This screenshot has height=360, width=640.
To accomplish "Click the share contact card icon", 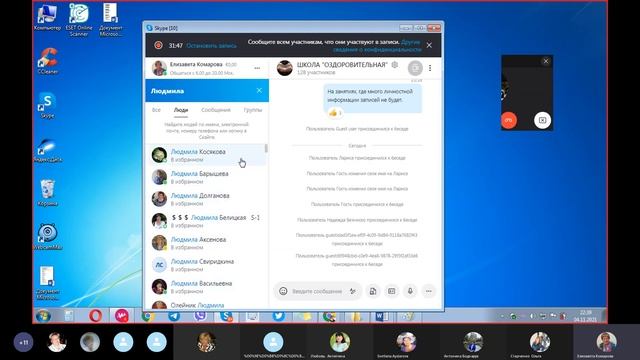I will point(391,291).
